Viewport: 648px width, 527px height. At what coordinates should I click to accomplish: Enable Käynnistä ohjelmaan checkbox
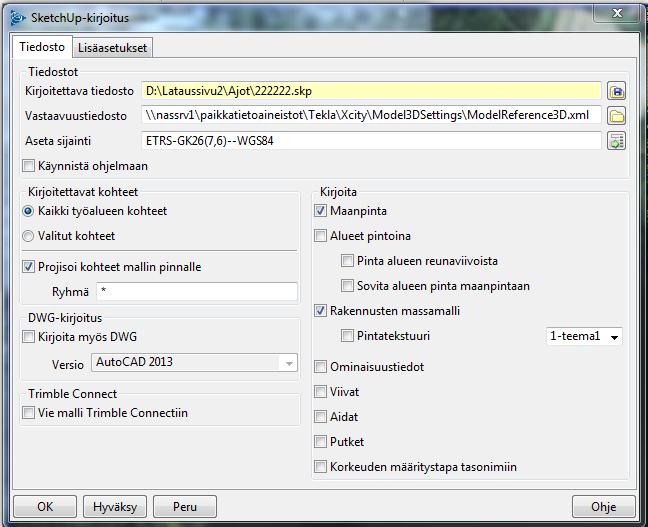(29, 166)
